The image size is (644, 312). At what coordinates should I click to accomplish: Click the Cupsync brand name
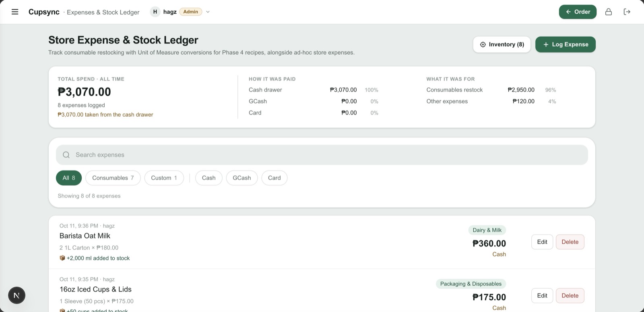(x=44, y=12)
